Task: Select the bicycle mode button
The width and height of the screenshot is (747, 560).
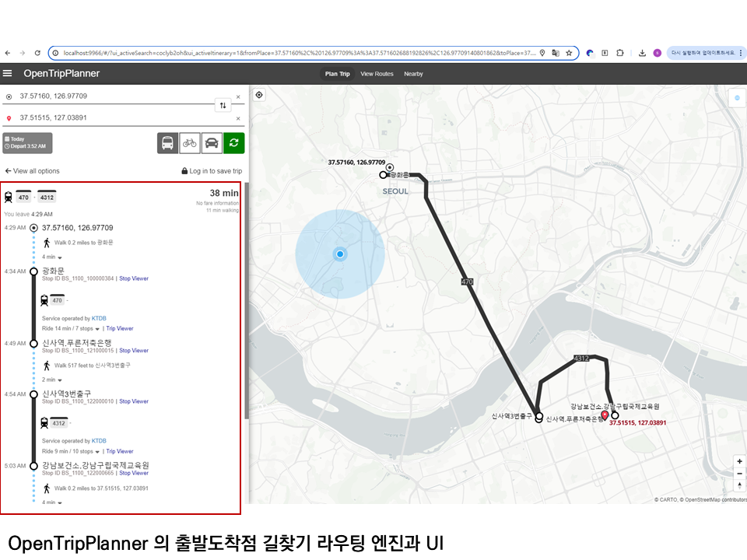Action: click(190, 143)
